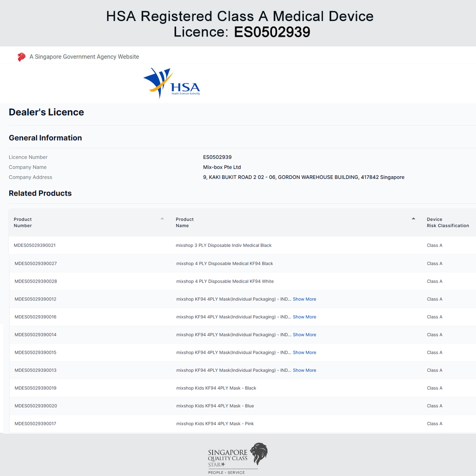Click mixshop 3 PLY Disposable Indiv Medical Black
The image size is (476, 476).
pyautogui.click(x=224, y=245)
